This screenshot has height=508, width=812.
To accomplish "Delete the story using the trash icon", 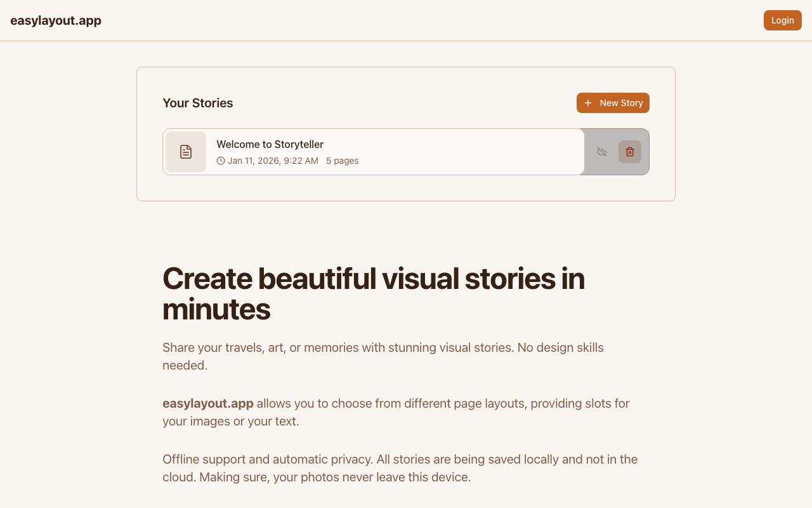I will pyautogui.click(x=629, y=152).
